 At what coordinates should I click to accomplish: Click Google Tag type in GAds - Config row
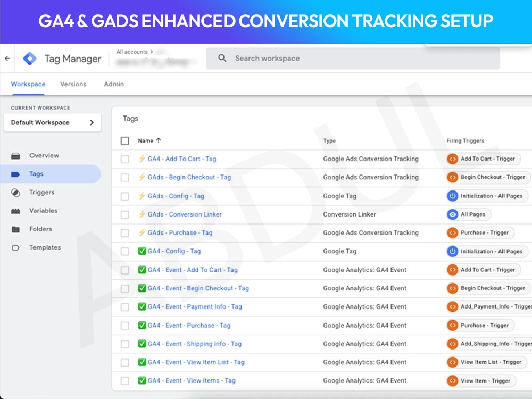click(339, 196)
